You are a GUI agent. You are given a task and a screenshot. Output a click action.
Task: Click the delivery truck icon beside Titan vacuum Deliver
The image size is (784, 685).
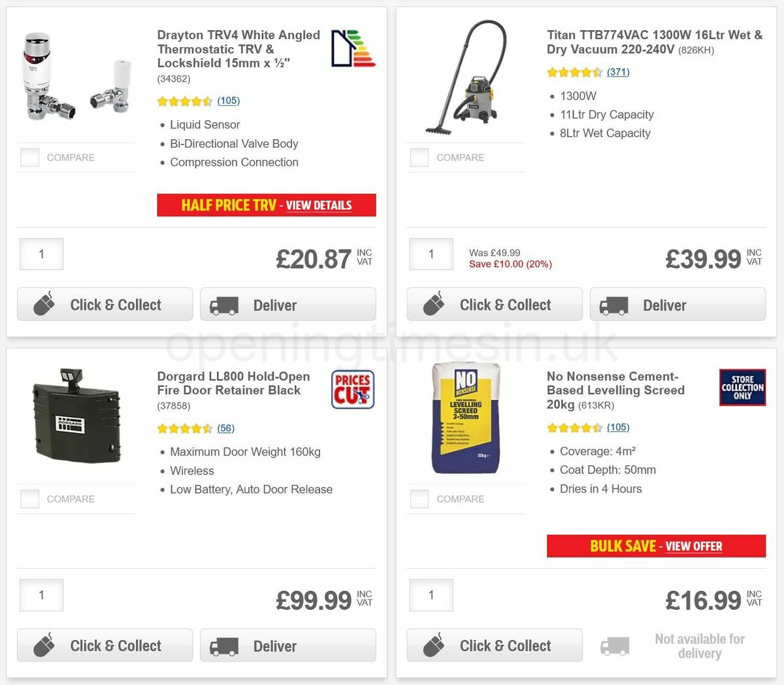tap(614, 304)
